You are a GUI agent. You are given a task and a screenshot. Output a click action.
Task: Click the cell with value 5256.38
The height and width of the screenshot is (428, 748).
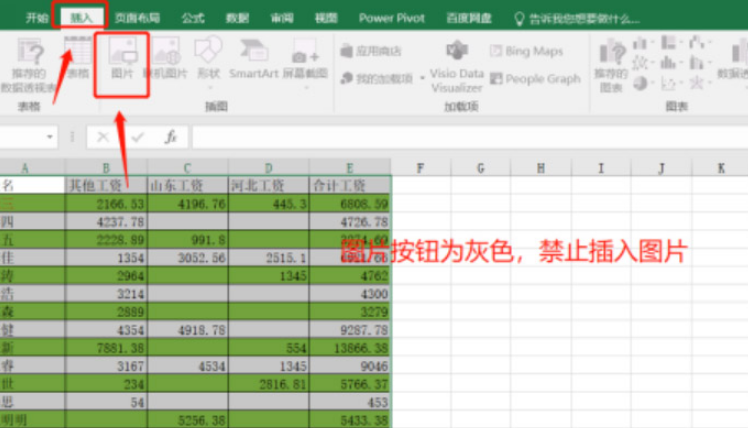point(187,420)
